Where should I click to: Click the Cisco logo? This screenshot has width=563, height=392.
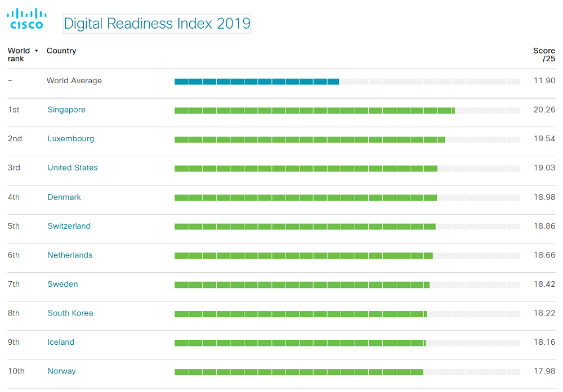click(x=26, y=19)
